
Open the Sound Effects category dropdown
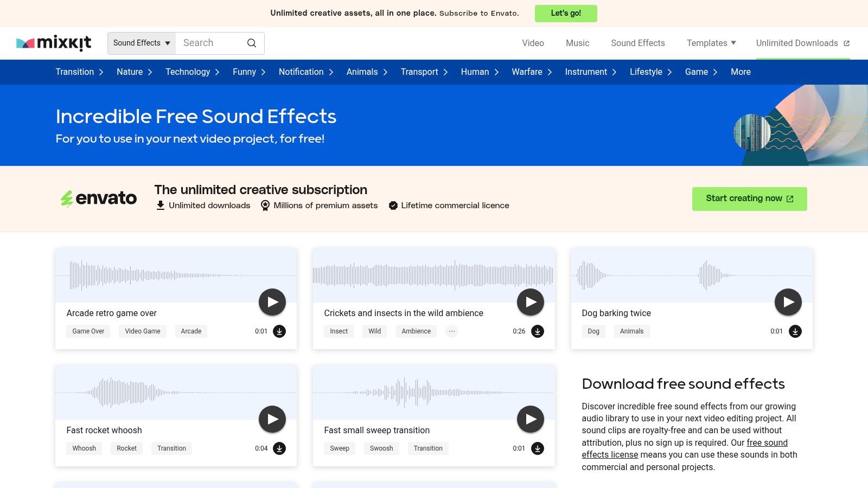coord(141,43)
